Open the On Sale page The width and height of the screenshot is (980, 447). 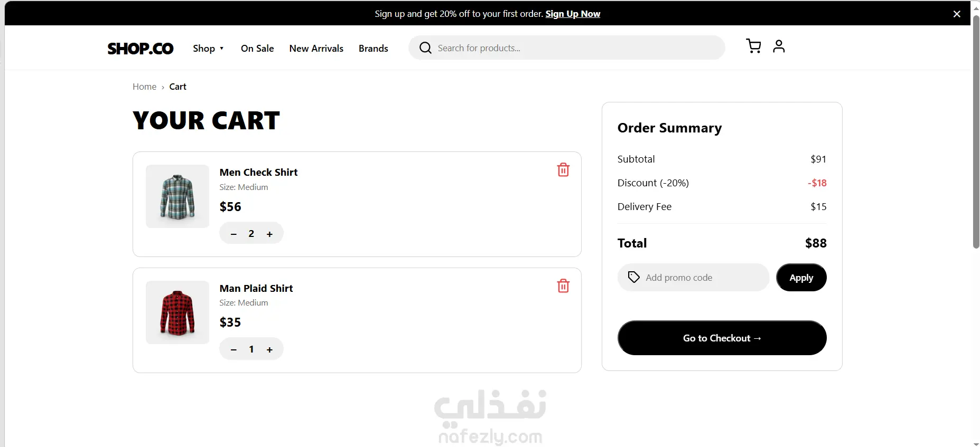[x=257, y=48]
